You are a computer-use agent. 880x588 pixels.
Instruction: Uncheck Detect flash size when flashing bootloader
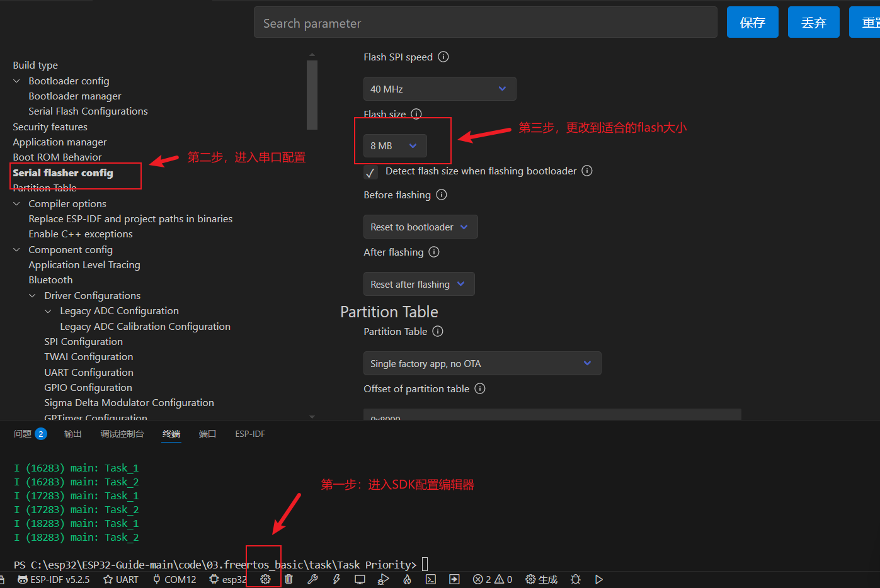point(370,171)
